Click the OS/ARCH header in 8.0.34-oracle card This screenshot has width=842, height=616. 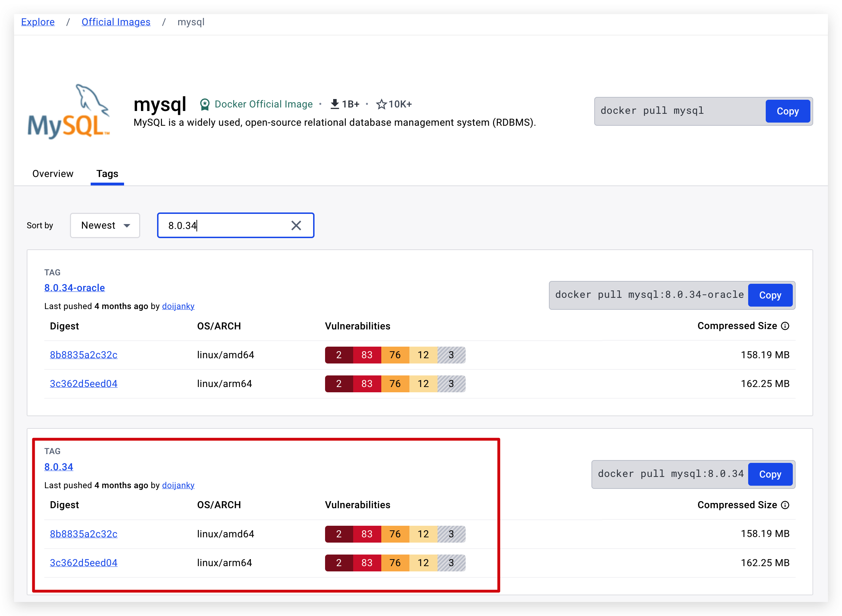coord(219,326)
